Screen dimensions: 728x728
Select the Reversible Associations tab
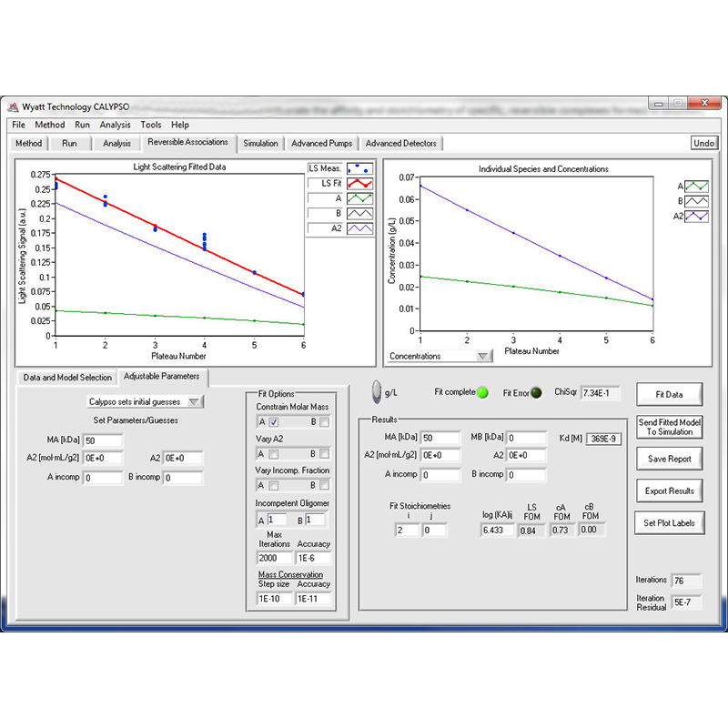click(x=188, y=142)
